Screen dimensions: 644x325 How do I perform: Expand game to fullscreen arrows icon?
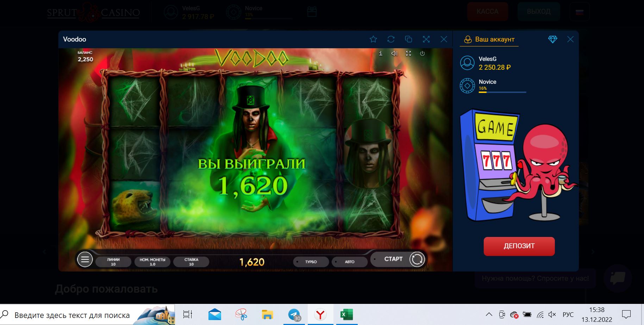coord(426,39)
